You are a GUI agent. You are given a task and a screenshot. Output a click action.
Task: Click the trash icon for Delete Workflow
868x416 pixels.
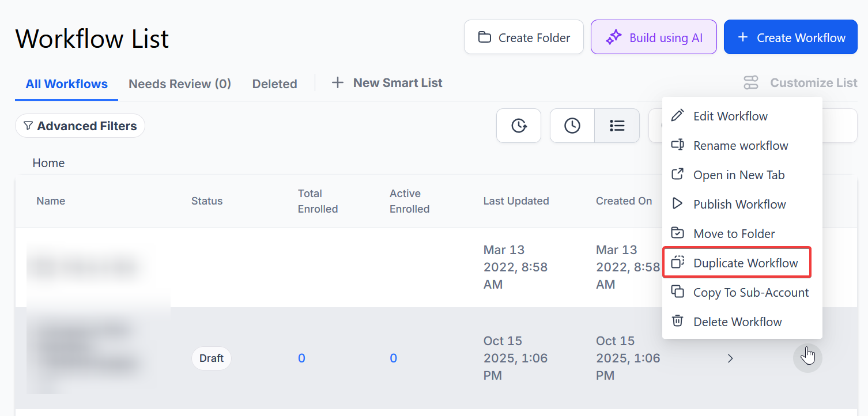coord(678,322)
